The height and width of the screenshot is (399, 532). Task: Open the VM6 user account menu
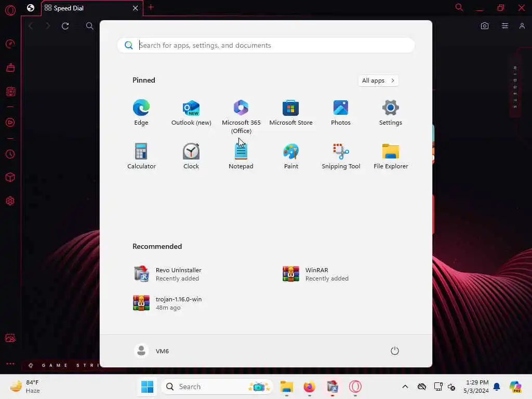(152, 351)
